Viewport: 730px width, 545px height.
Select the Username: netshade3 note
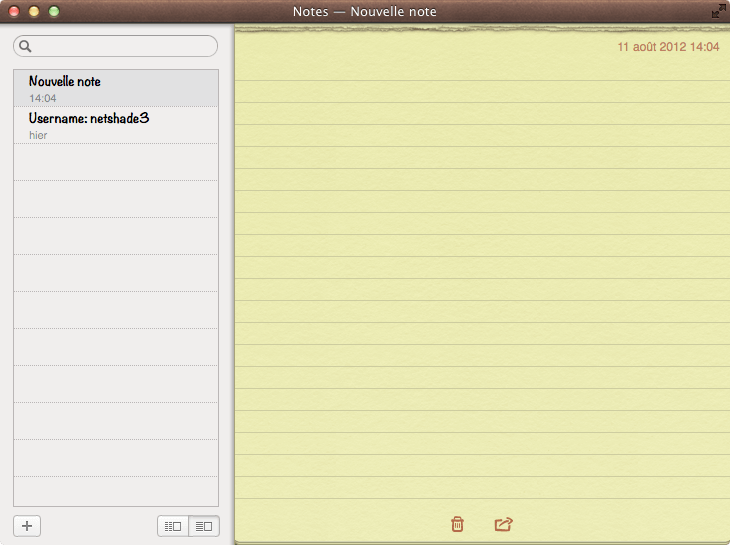click(x=116, y=125)
